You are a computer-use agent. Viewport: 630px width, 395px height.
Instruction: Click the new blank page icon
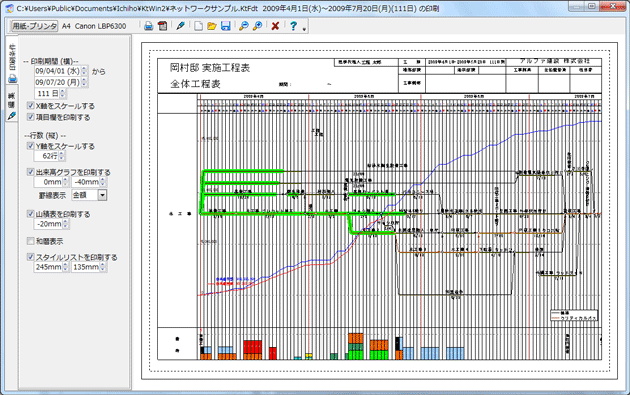(x=198, y=26)
